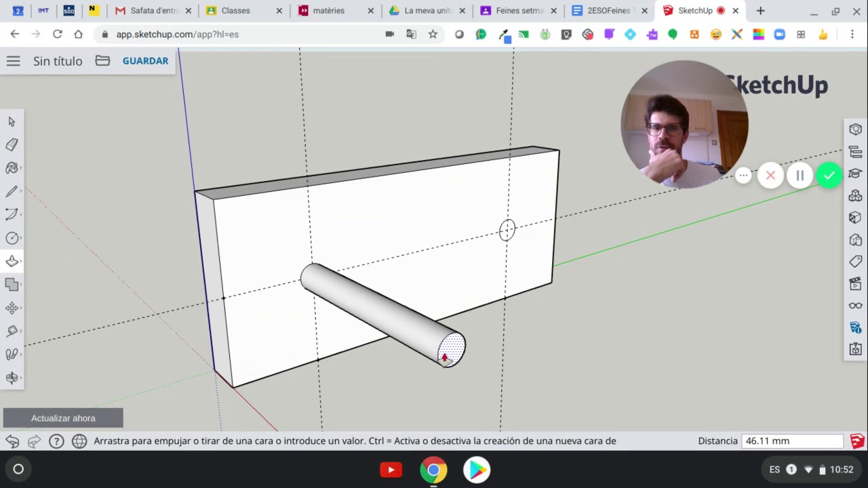The image size is (868, 488).
Task: Click the Undo arrow in status bar
Action: tap(12, 441)
